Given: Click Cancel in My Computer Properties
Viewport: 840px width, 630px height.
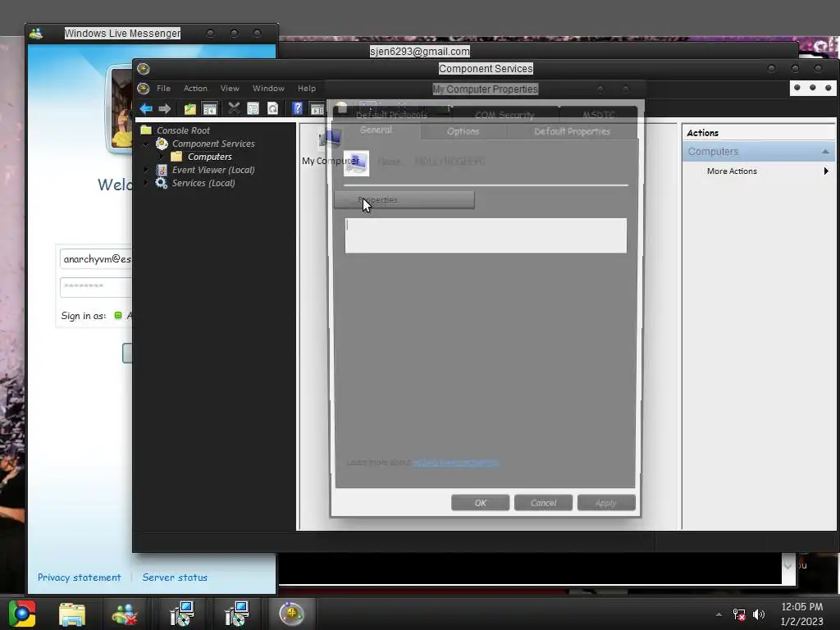Looking at the screenshot, I should 543,503.
